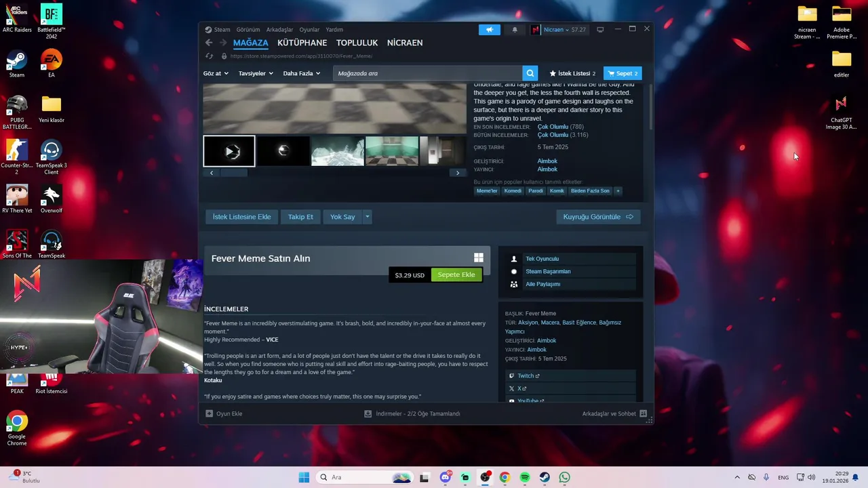Click the Steam announcements megaphone icon
Viewport: 868px width, 488px height.
(489, 30)
